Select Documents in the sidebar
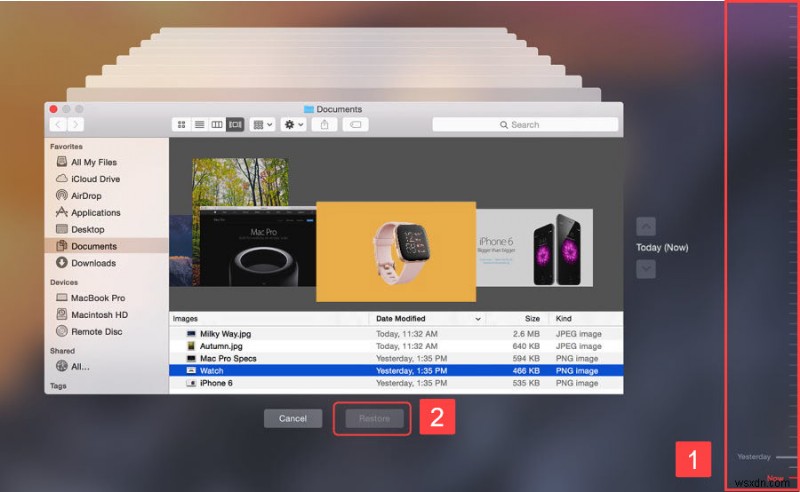 [x=106, y=246]
